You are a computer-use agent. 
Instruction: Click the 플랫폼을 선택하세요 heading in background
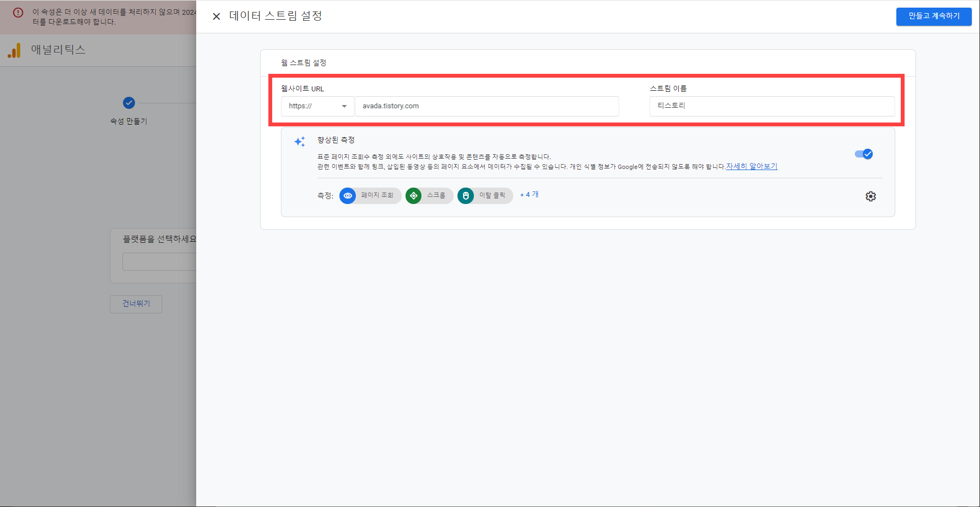(x=159, y=239)
